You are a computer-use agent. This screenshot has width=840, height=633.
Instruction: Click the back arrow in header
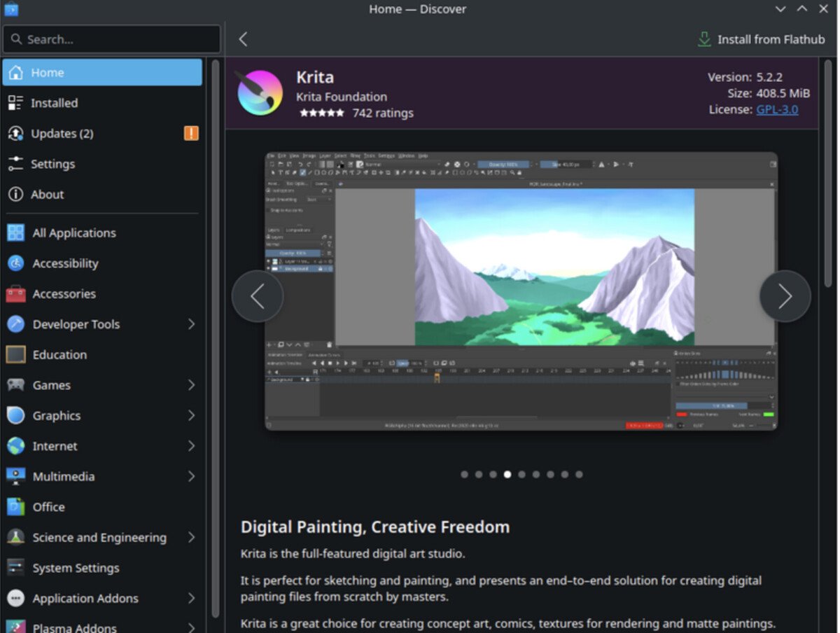(243, 39)
